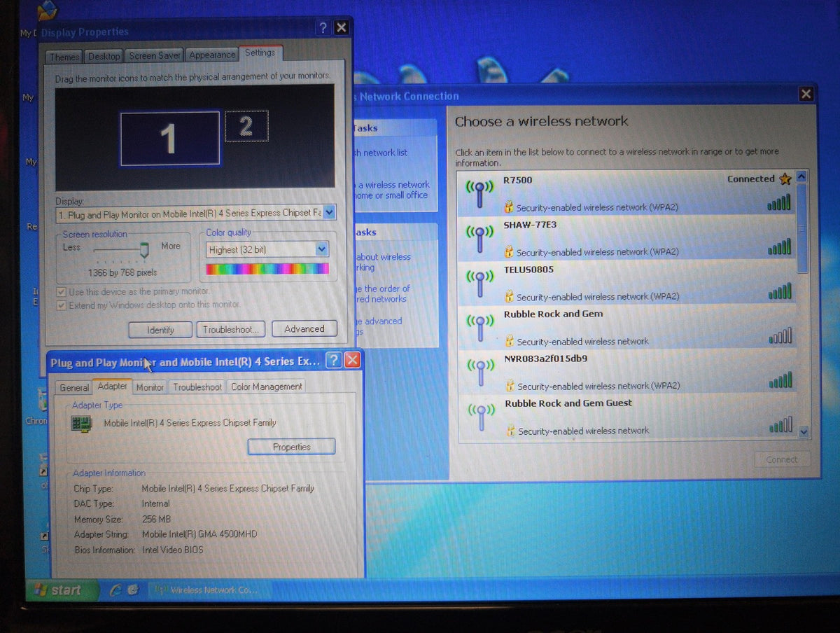
Task: Click the help button in Display Properties
Action: (x=323, y=28)
